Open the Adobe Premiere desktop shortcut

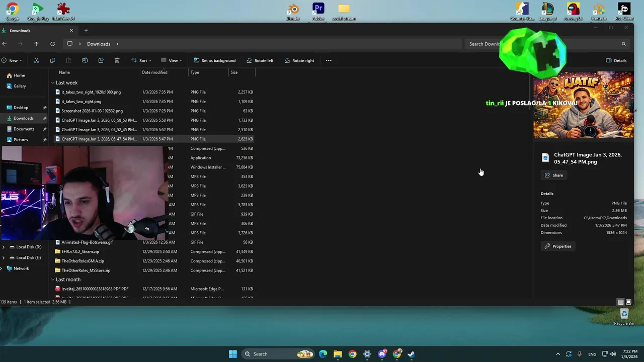[318, 12]
